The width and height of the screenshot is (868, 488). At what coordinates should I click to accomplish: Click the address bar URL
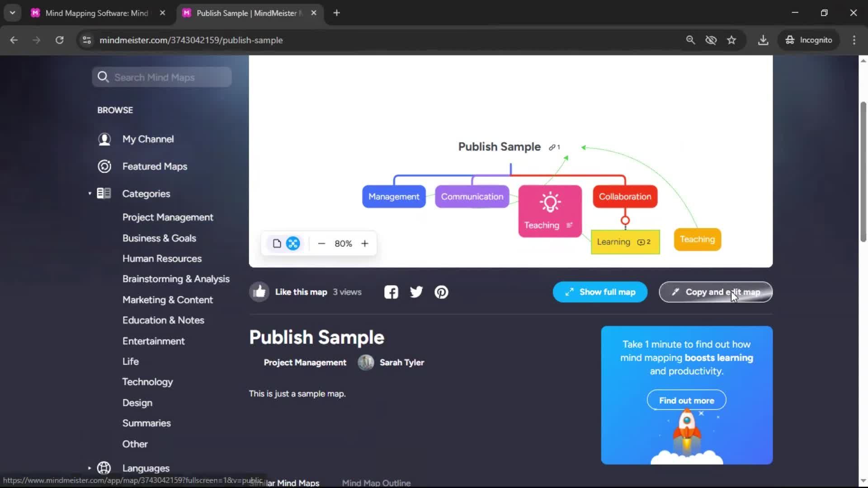click(x=191, y=40)
